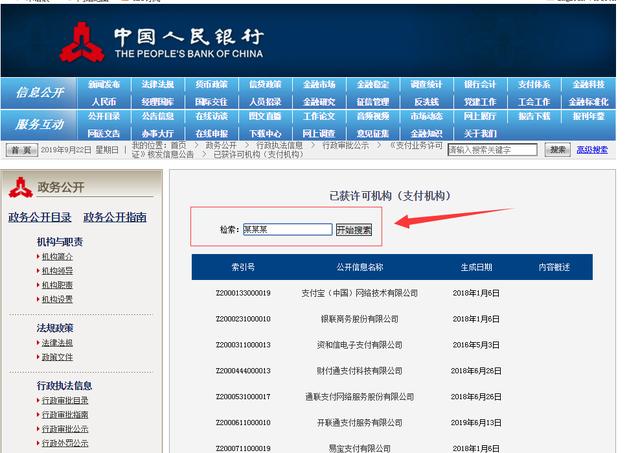Click the 首页 home button
The image size is (640, 453).
tap(21, 150)
